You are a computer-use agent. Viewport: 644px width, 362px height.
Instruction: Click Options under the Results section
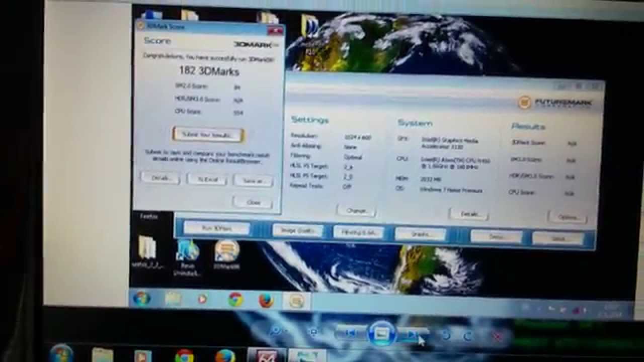[567, 217]
